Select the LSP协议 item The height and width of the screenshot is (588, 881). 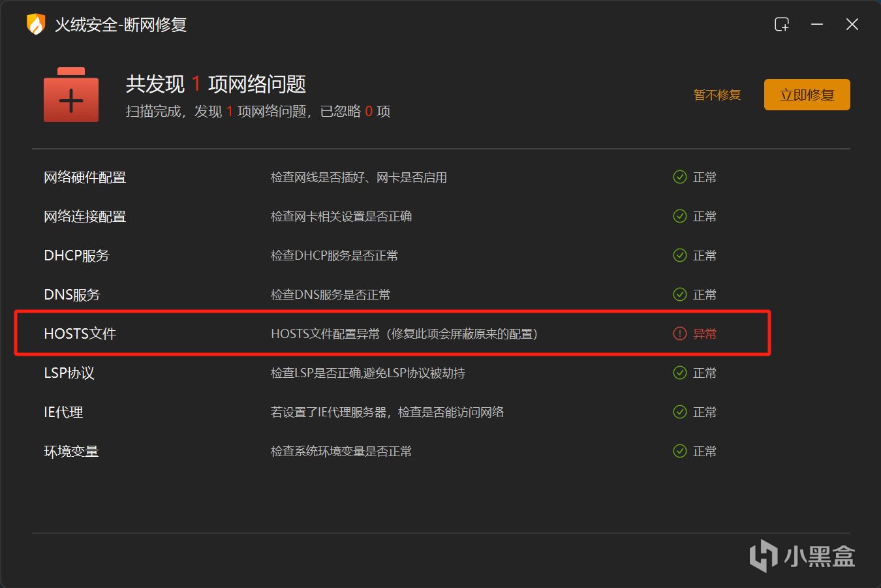coord(69,373)
